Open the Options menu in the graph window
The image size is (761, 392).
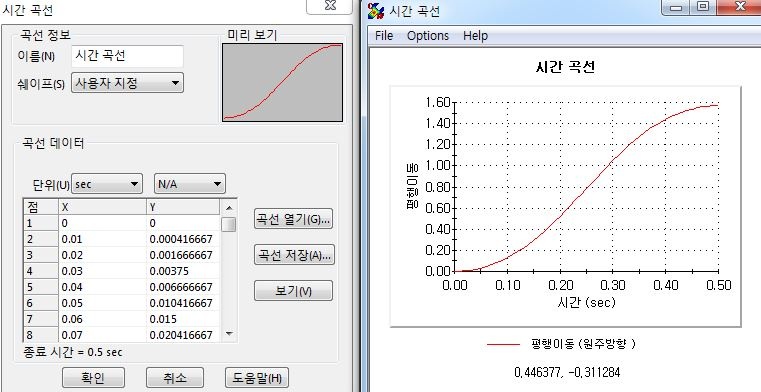[x=428, y=35]
